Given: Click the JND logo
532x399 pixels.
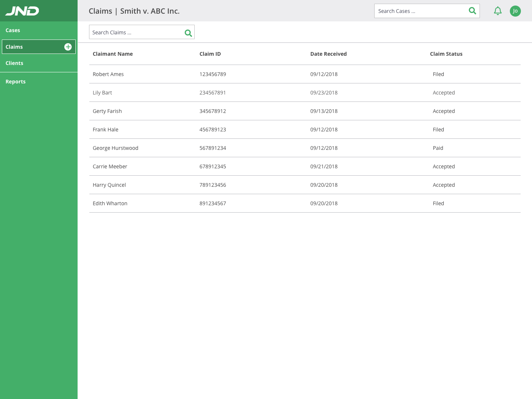Looking at the screenshot, I should (22, 11).
